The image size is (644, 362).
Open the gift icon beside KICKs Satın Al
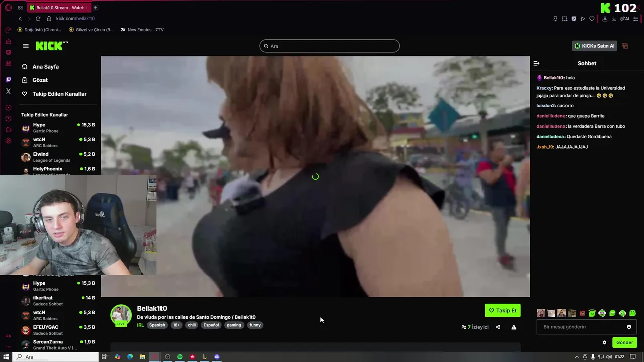625,46
